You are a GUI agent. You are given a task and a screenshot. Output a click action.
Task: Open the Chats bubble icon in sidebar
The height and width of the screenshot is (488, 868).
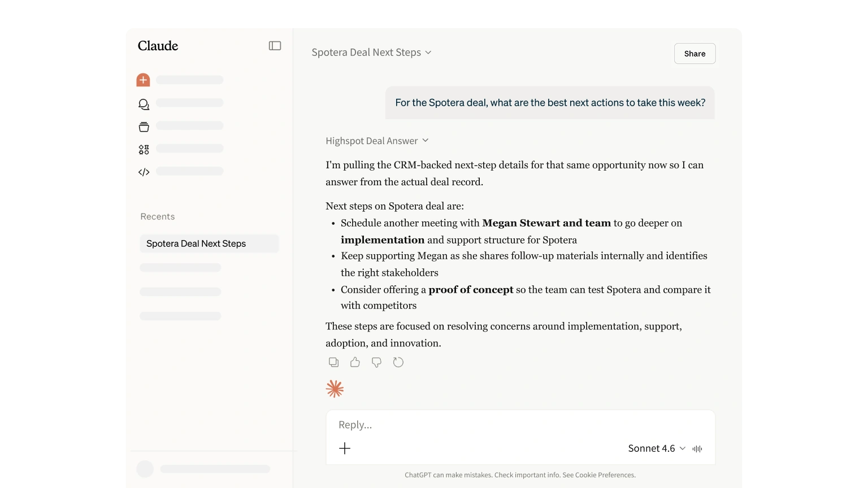144,104
